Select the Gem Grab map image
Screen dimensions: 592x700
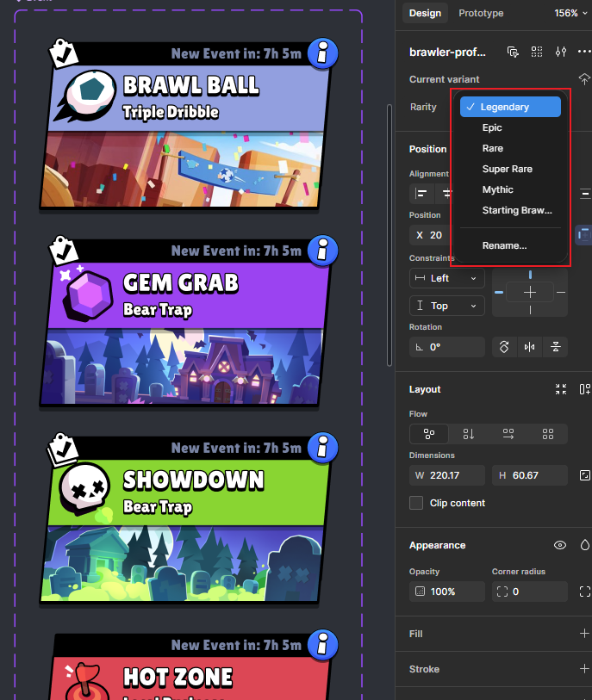182,367
